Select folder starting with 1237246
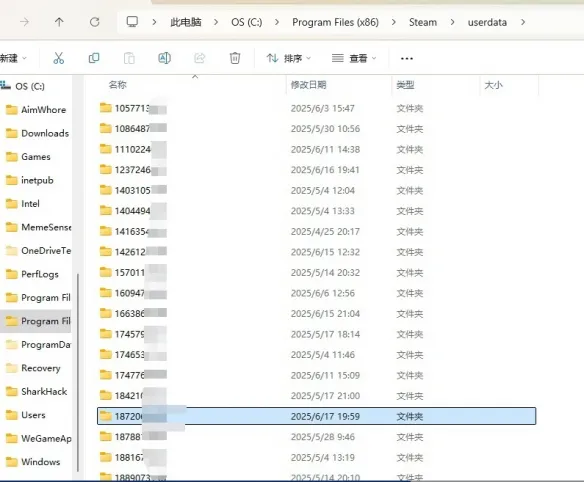Image resolution: width=584 pixels, height=482 pixels. pos(317,170)
